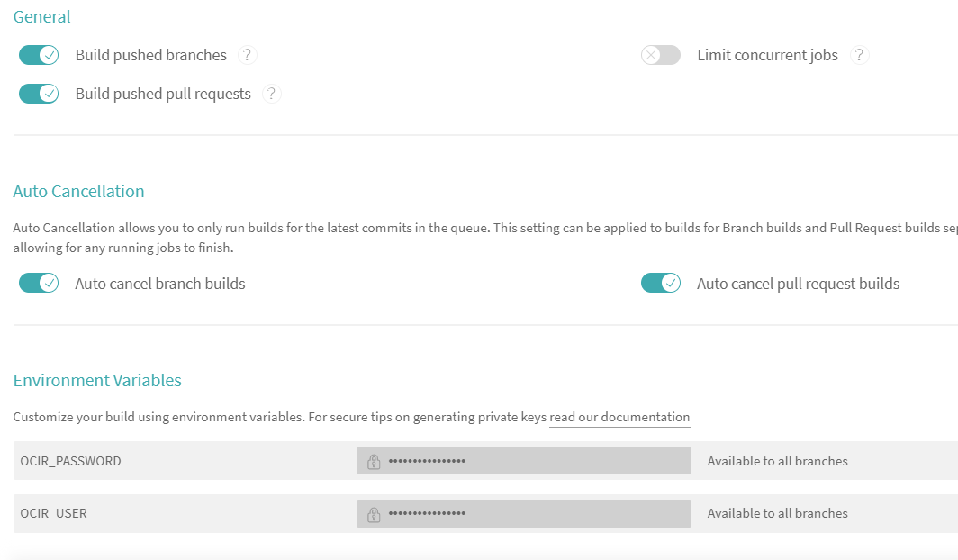Follow the 'read our documentation' link
Image resolution: width=958 pixels, height=560 pixels.
[619, 418]
